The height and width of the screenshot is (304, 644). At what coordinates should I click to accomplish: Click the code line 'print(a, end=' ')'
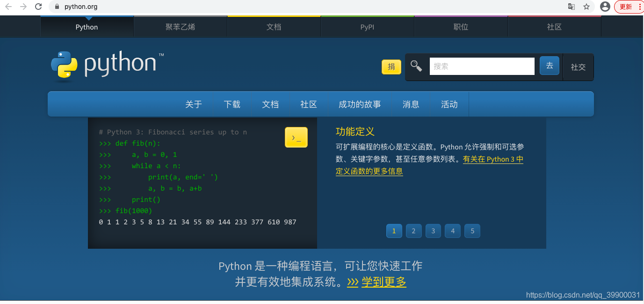click(183, 177)
